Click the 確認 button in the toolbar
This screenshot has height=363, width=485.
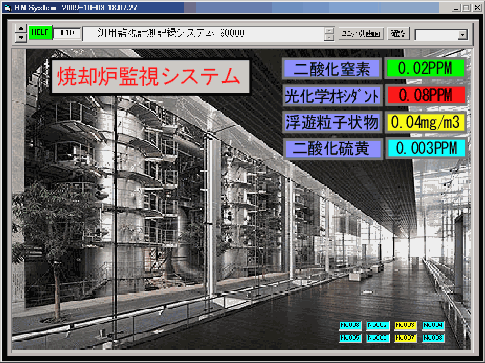click(x=398, y=34)
